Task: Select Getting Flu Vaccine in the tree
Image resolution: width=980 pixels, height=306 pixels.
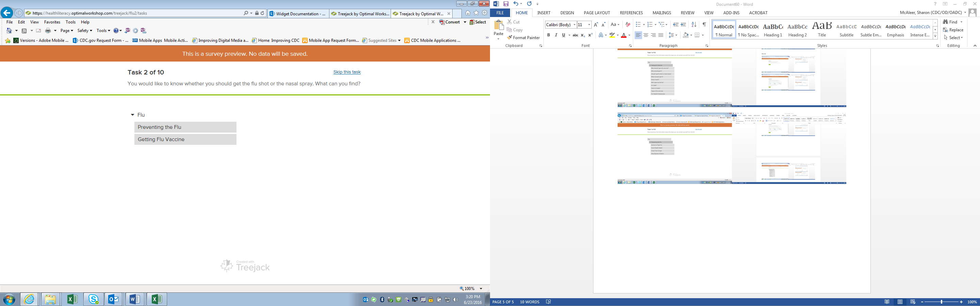Action: click(185, 139)
